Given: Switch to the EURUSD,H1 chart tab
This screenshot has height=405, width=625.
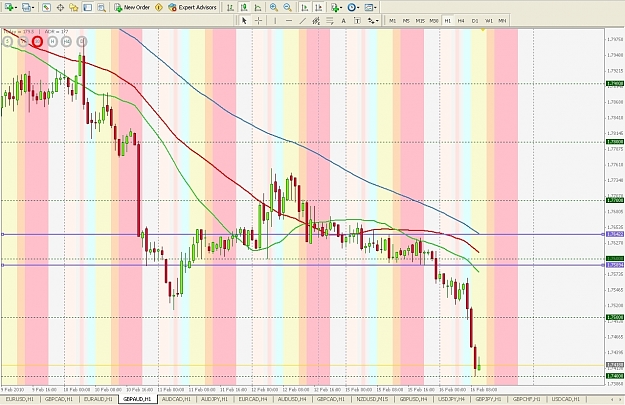Looking at the screenshot, I should (20, 399).
